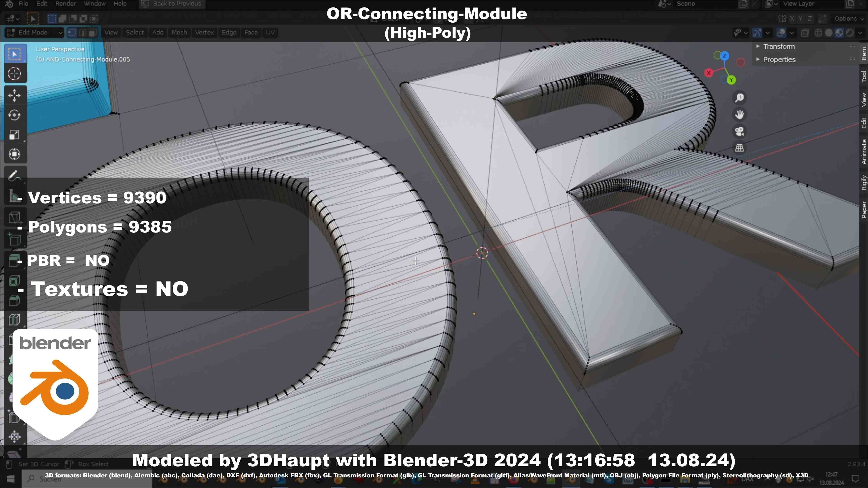The image size is (868, 488).
Task: Open the Mesh menu
Action: tap(179, 33)
